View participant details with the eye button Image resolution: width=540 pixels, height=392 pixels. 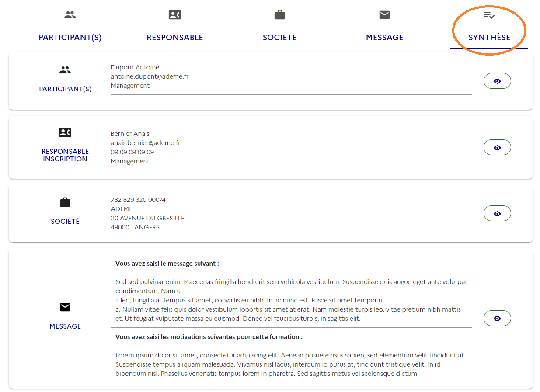[x=497, y=81]
